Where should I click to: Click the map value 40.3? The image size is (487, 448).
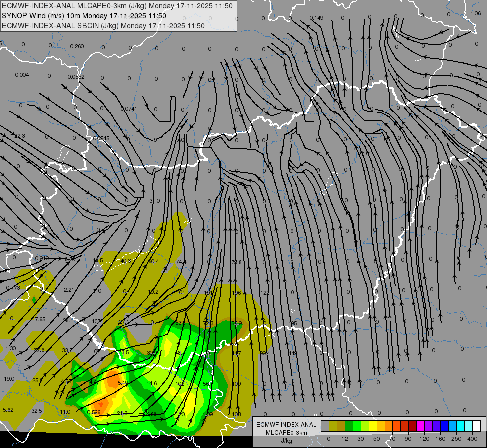(x=126, y=261)
